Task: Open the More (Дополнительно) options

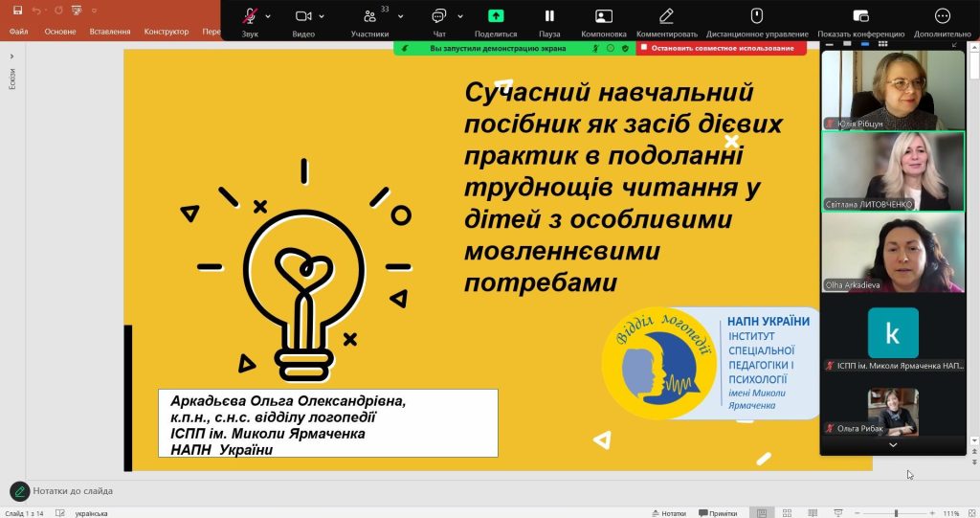Action: [943, 16]
